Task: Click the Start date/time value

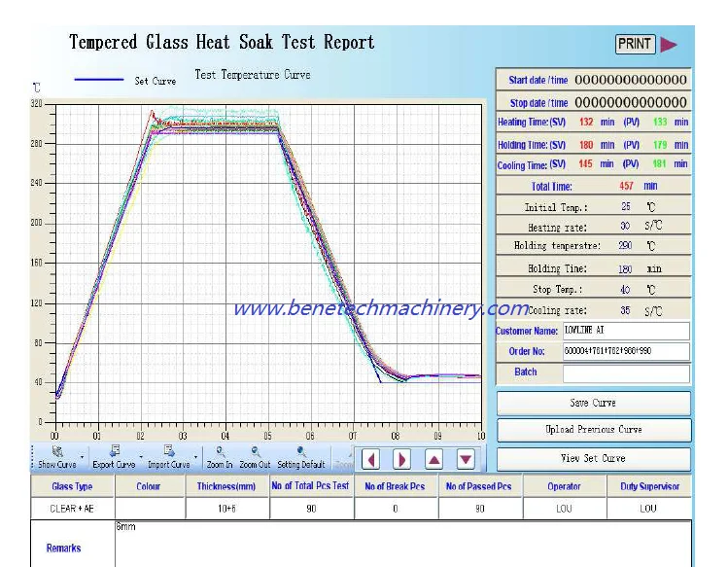Action: point(631,80)
